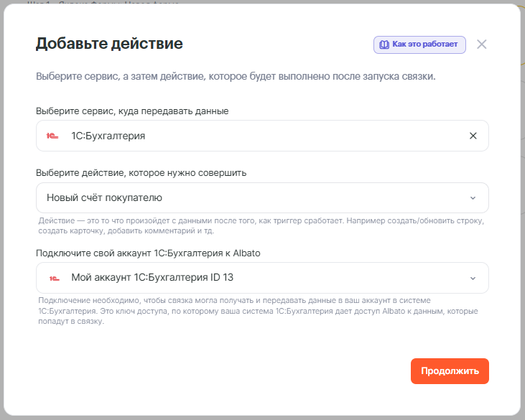Open the "Мой аккаунт 1С:Бухгалтерия ID 13" dropdown
This screenshot has width=525, height=420.
(251, 278)
